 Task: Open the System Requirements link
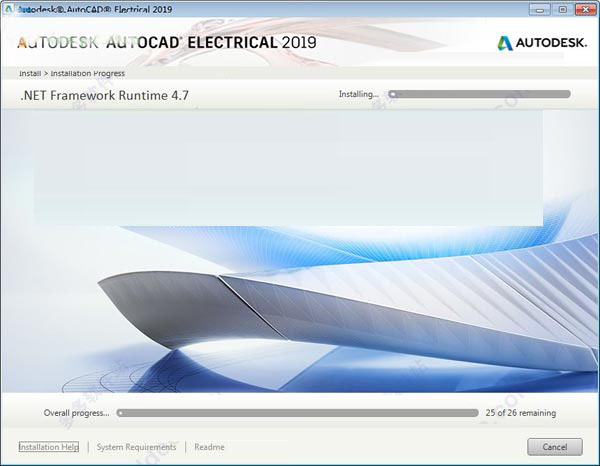click(x=136, y=447)
